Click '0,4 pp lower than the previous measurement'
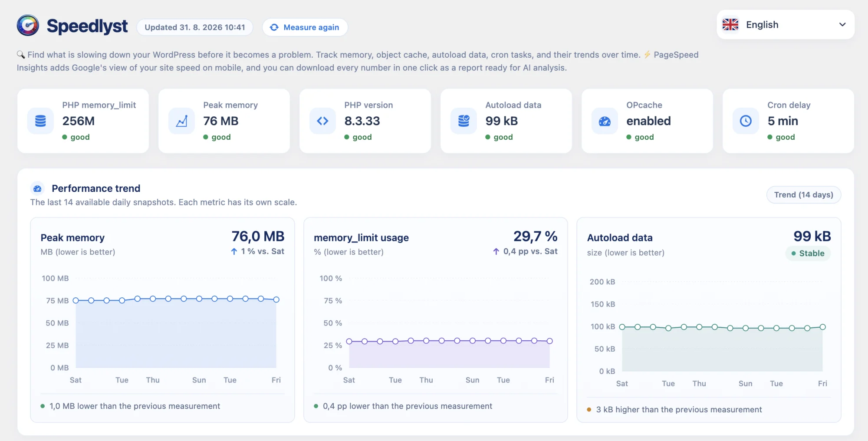Screen dimensions: 868x441 408,406
